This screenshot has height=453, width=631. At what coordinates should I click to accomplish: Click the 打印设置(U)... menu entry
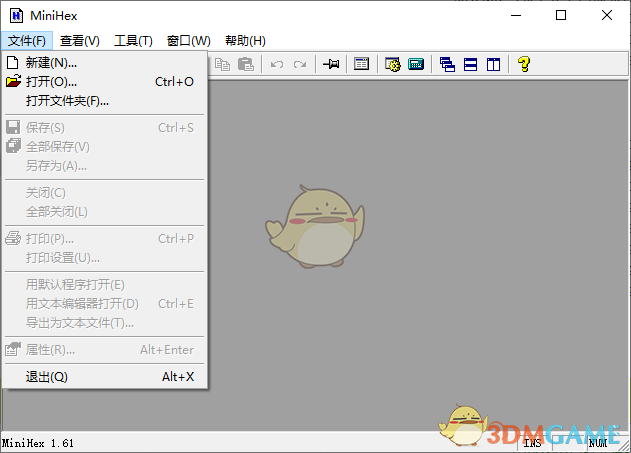pos(105,257)
